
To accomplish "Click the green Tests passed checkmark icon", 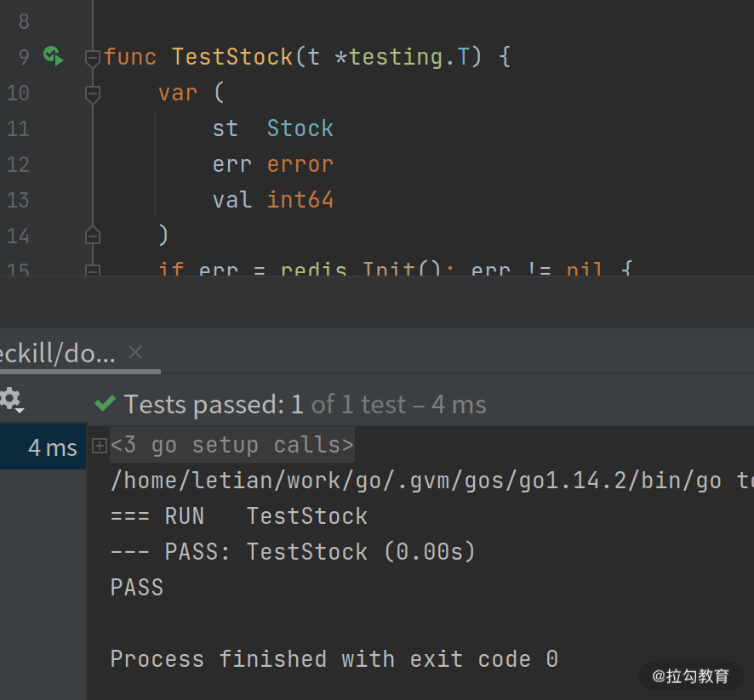I will (x=106, y=404).
